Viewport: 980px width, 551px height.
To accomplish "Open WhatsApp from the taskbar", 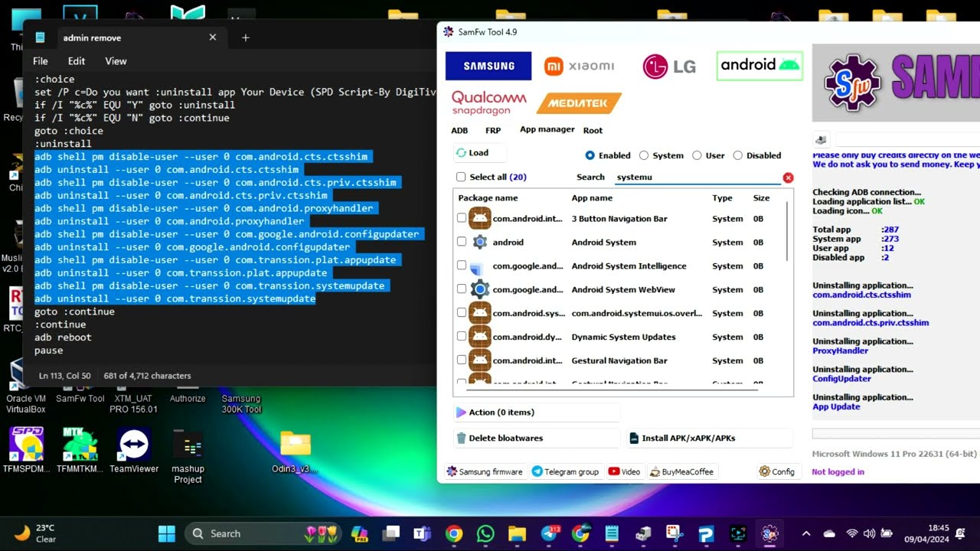I will (485, 533).
